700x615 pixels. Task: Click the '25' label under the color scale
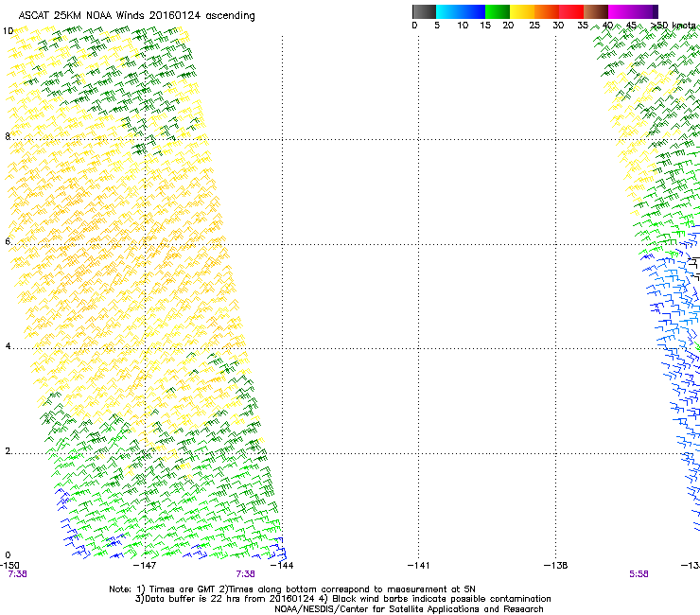pyautogui.click(x=534, y=26)
